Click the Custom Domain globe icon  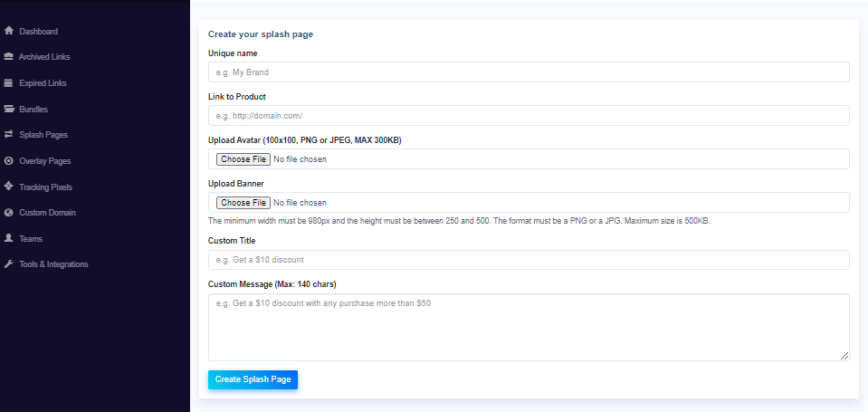coord(8,213)
